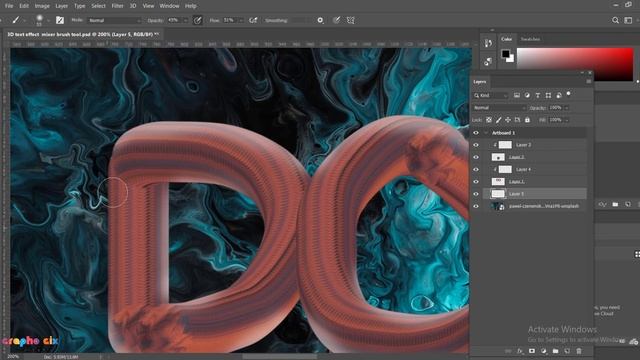Image resolution: width=640 pixels, height=360 pixels.
Task: Open the Filter menu
Action: pyautogui.click(x=117, y=6)
